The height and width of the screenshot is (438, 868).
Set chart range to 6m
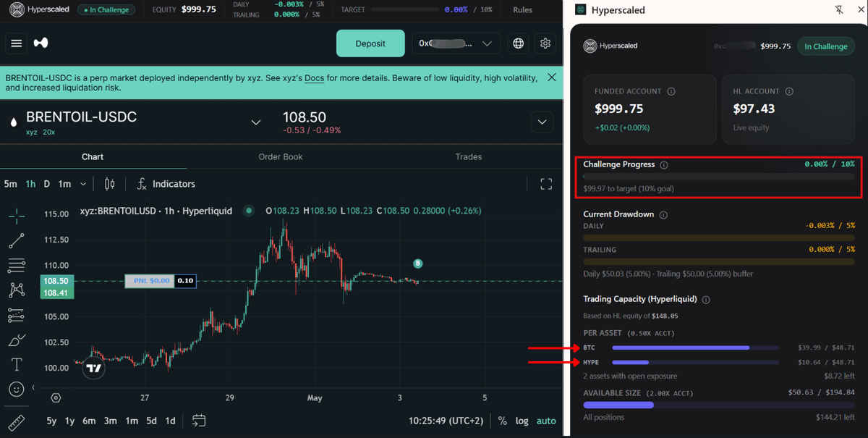[x=89, y=421]
